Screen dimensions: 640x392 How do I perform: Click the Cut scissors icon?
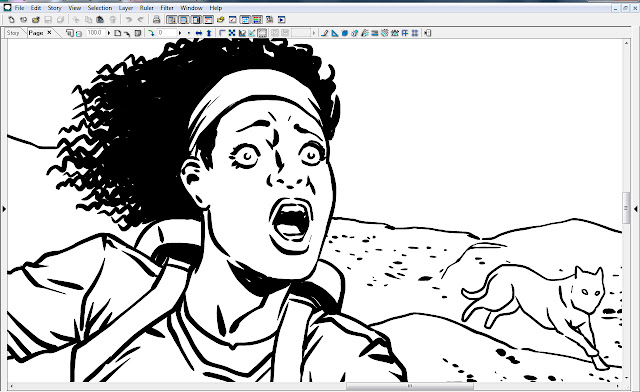[76, 20]
